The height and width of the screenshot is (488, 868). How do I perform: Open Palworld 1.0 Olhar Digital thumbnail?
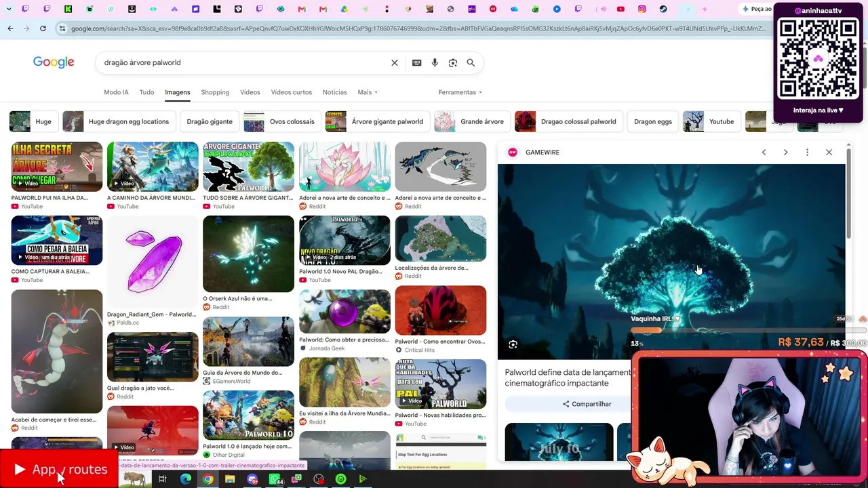point(248,415)
